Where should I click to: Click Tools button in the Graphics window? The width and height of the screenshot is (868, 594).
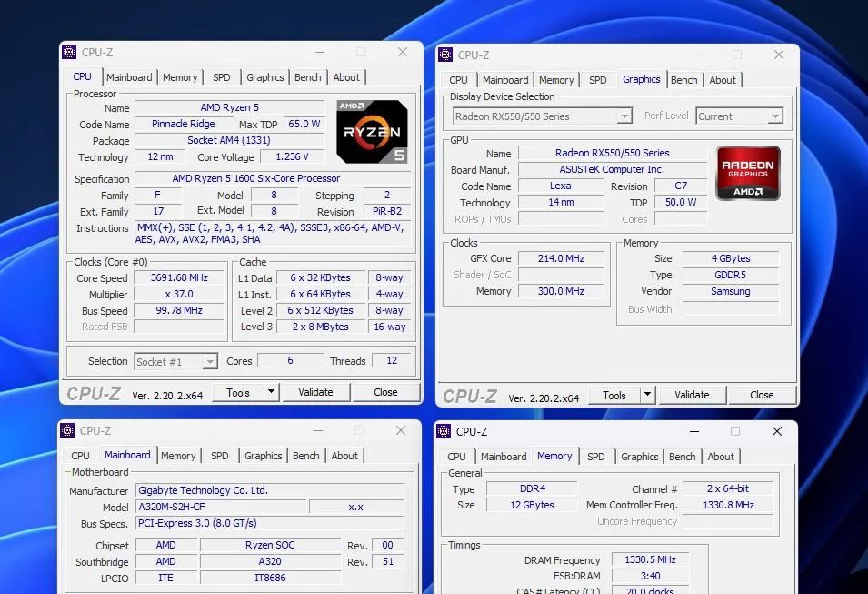614,395
